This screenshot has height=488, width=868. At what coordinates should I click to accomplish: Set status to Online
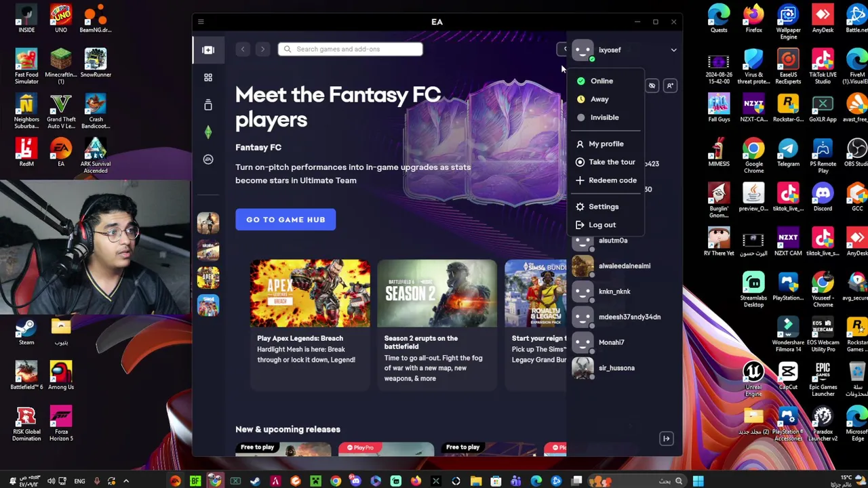pyautogui.click(x=601, y=81)
